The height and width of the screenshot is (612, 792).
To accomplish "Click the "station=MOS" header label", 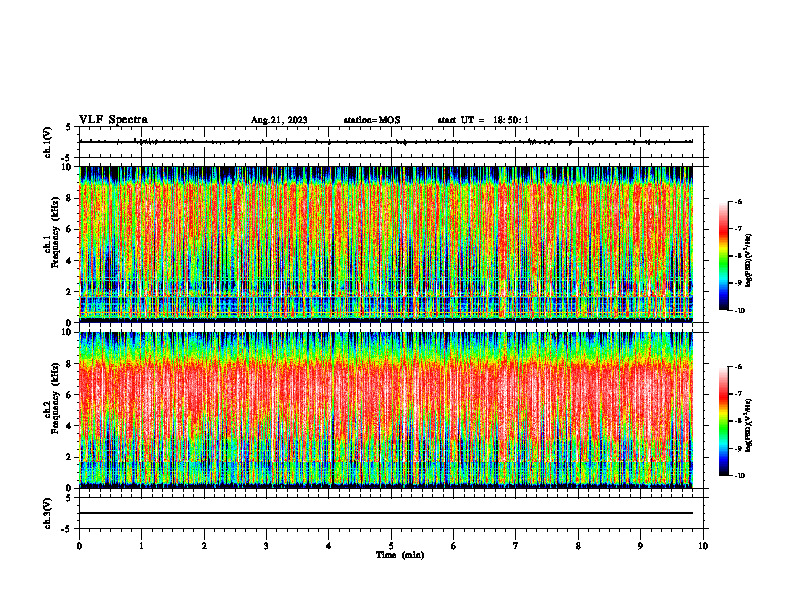I will coord(372,120).
